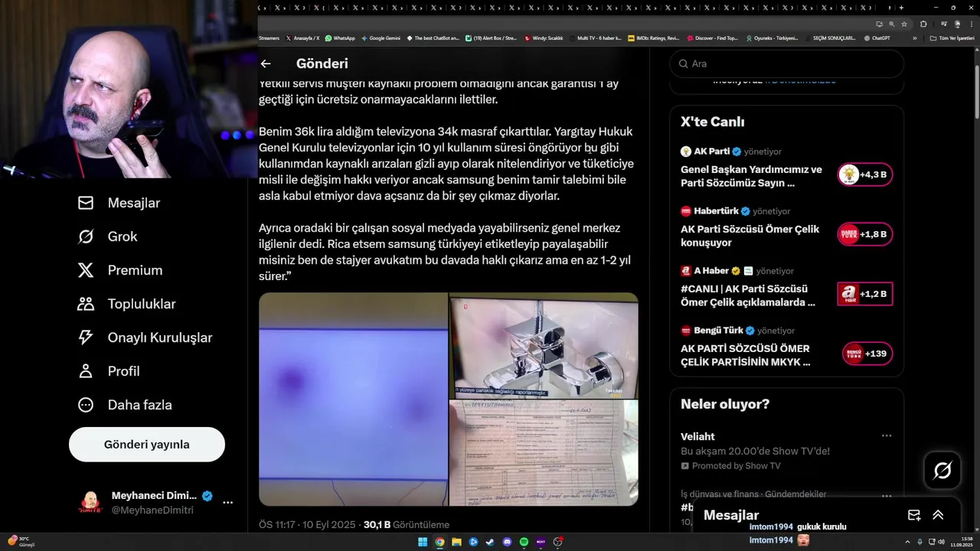Expand the Daha fazla menu

(125, 405)
